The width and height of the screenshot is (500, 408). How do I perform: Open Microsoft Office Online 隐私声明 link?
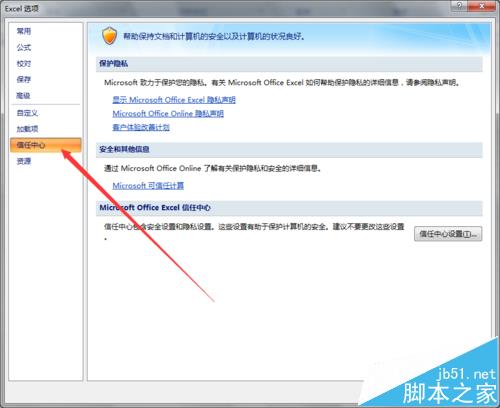click(x=168, y=114)
